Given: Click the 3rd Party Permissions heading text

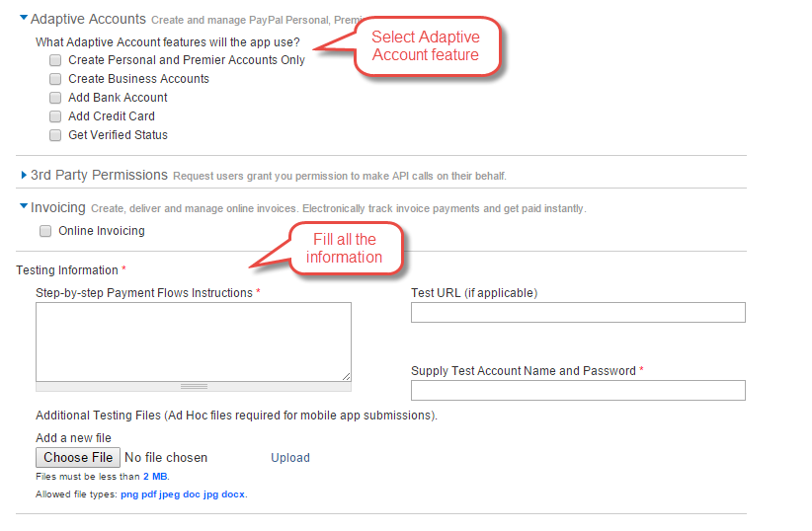Looking at the screenshot, I should pos(99,175).
